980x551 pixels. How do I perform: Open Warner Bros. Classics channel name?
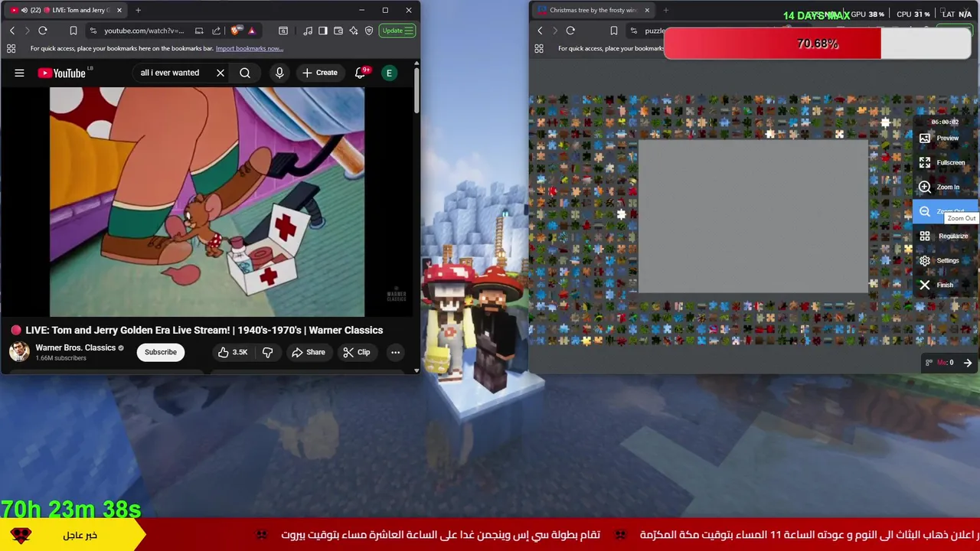75,347
